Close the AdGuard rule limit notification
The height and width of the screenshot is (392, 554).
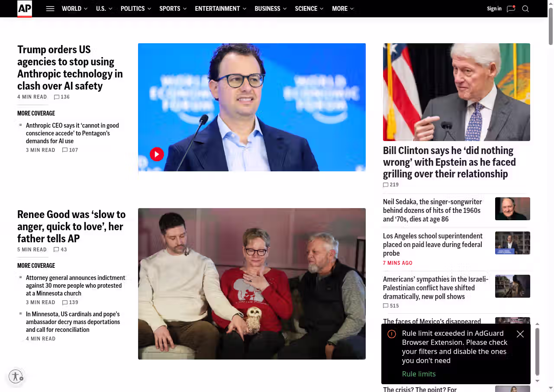click(520, 334)
